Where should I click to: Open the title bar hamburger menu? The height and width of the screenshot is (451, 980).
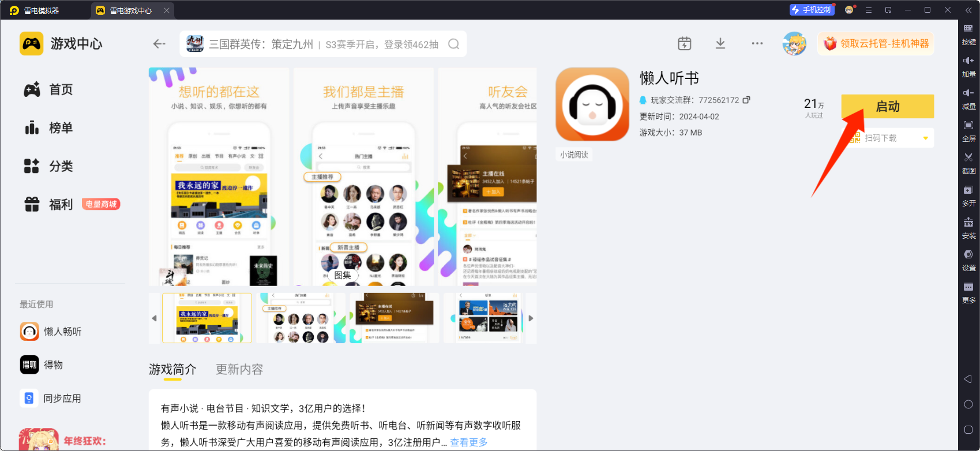click(x=869, y=10)
